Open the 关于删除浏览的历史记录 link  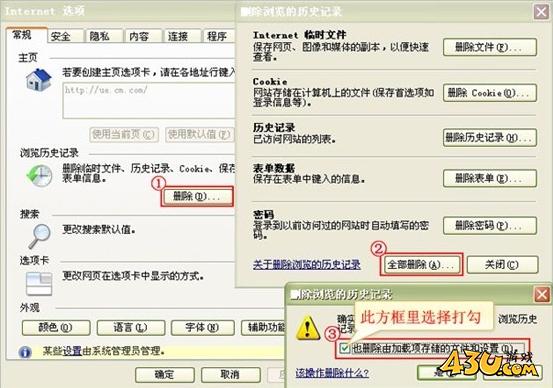click(306, 265)
